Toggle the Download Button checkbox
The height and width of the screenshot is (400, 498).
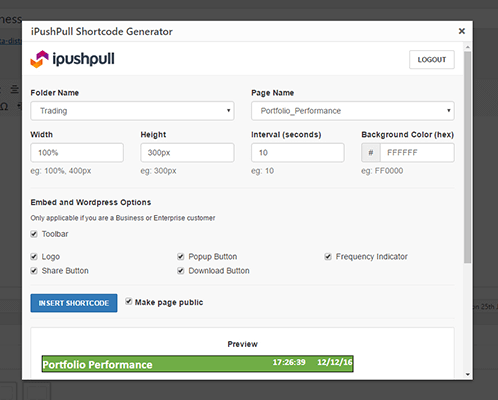coord(181,270)
